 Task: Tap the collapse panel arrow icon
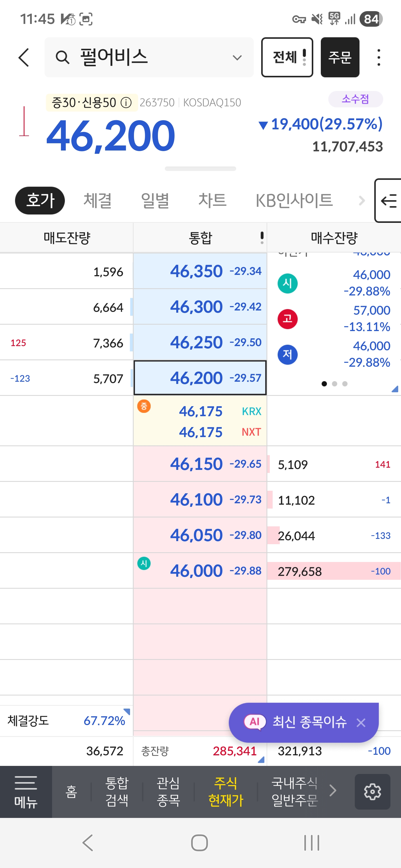pos(388,201)
